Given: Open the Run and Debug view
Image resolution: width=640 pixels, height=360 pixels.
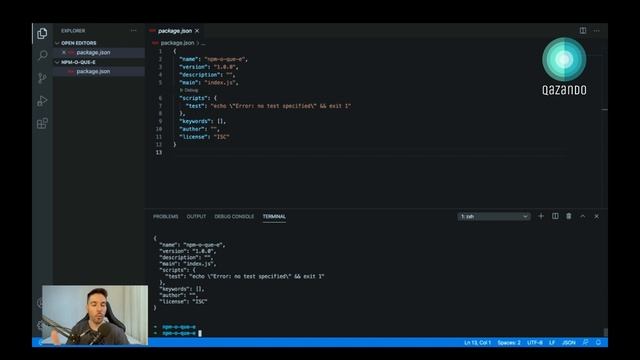Looking at the screenshot, I should click(42, 101).
